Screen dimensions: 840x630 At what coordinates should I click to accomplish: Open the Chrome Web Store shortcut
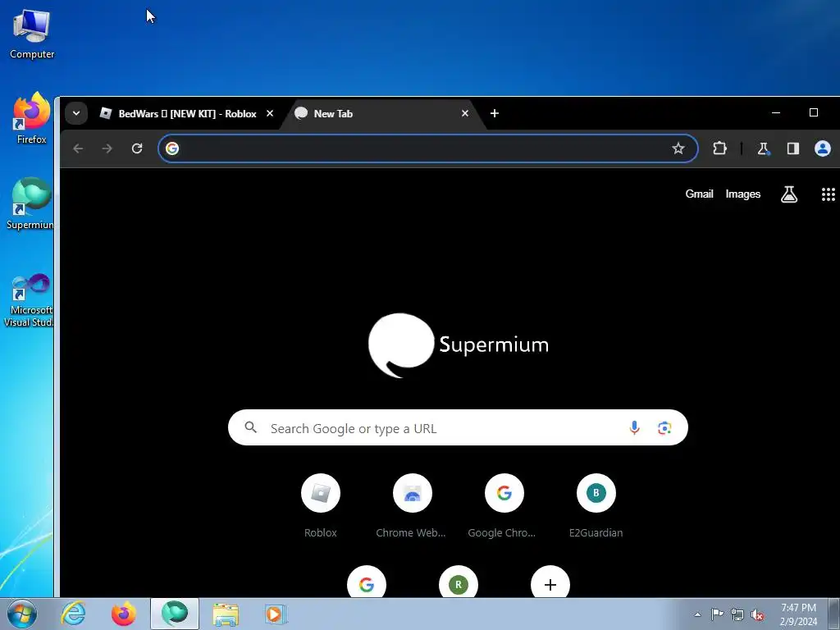click(x=412, y=507)
